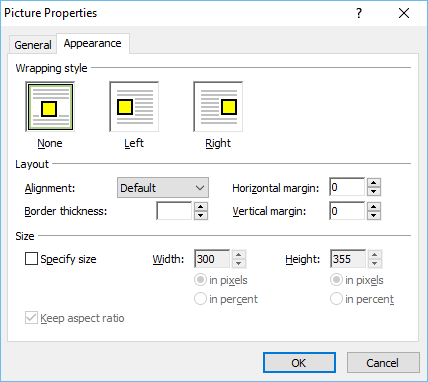Increase the Width value with up arrow
428x382 pixels.
(239, 255)
